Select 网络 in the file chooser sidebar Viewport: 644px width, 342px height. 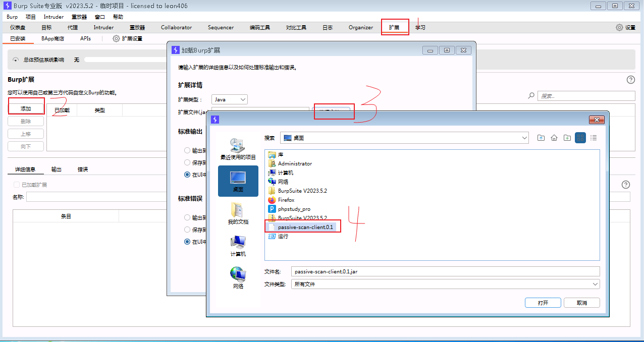238,278
